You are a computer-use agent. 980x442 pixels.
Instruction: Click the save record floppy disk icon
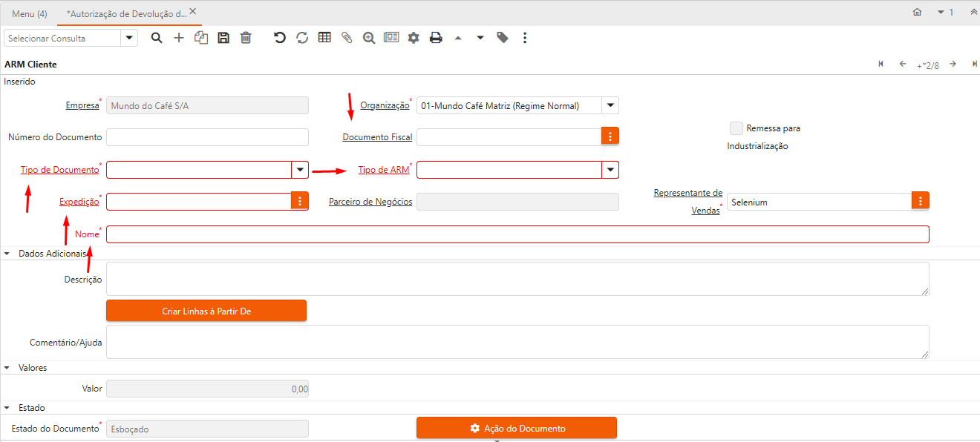tap(223, 38)
